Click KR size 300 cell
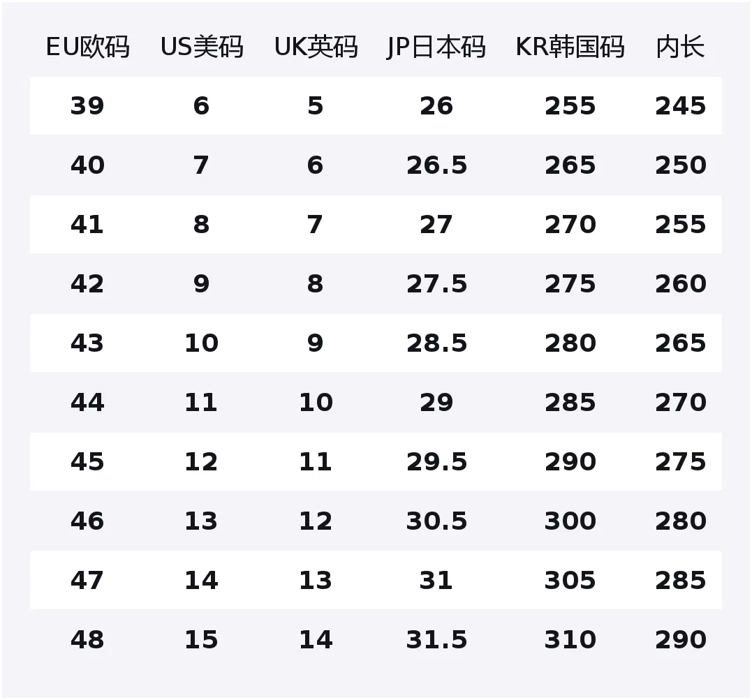Image resolution: width=752 pixels, height=700 pixels. click(570, 521)
